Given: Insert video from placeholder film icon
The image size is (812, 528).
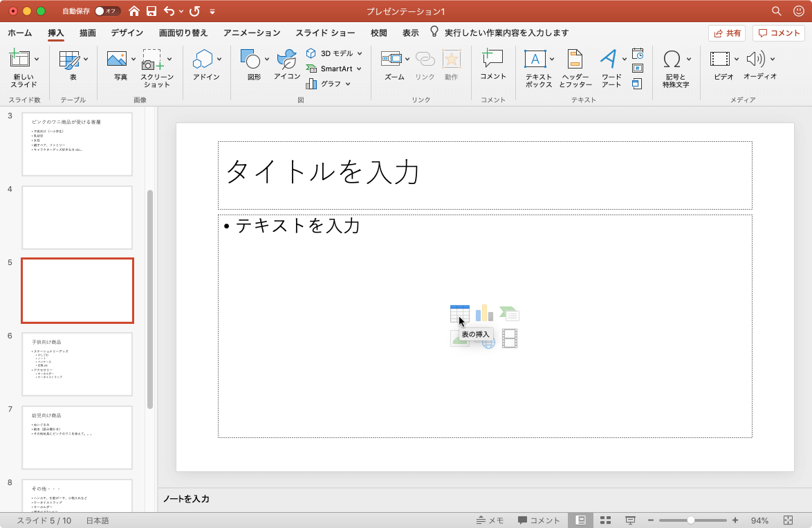Looking at the screenshot, I should pyautogui.click(x=510, y=338).
